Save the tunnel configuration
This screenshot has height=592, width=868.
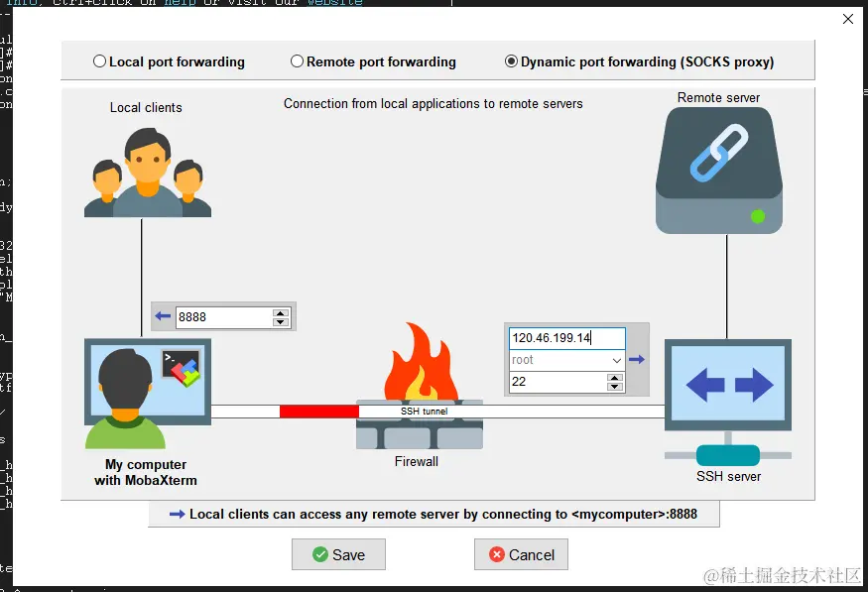point(338,554)
